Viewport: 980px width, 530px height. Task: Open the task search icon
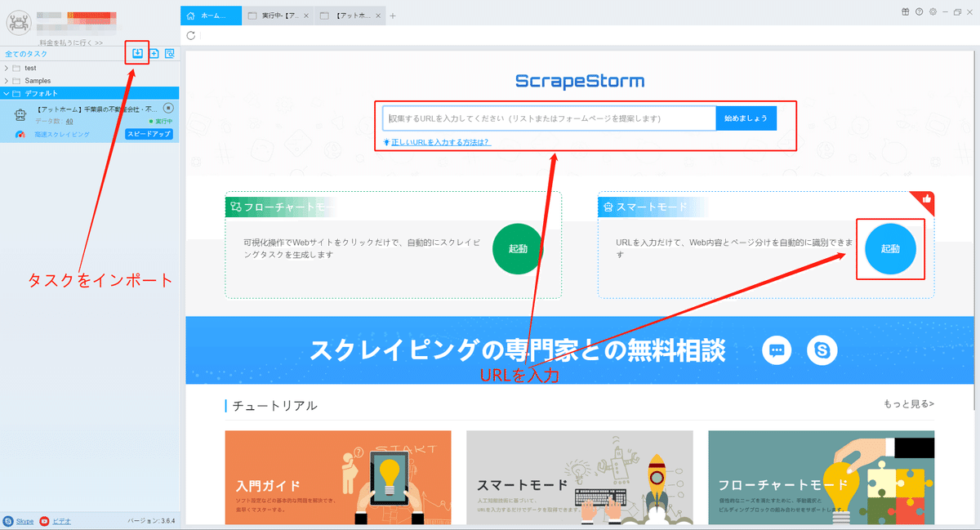[x=168, y=52]
